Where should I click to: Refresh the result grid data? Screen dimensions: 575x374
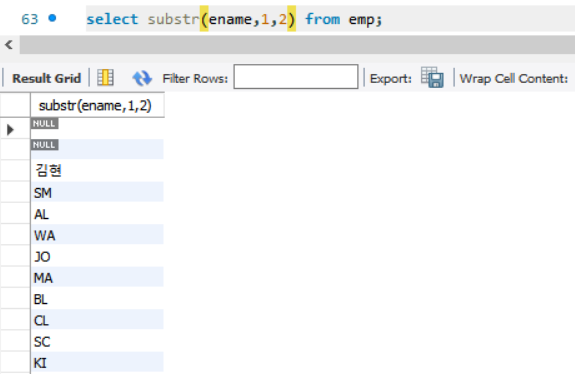click(x=142, y=78)
